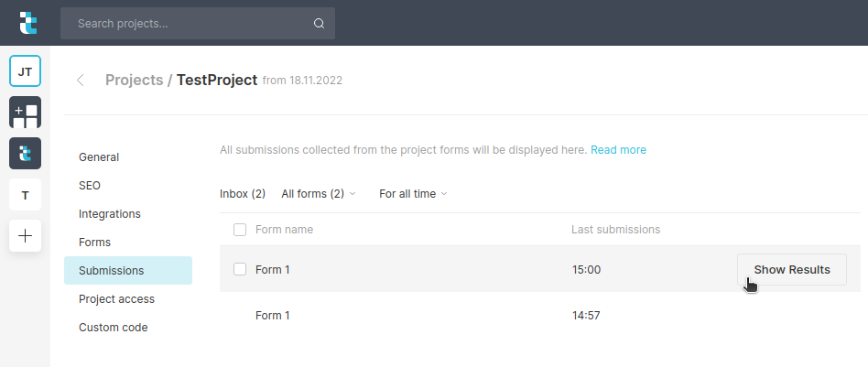Screen dimensions: 868x367
Task: Click the plus icon in sidebar
Action: tap(25, 236)
